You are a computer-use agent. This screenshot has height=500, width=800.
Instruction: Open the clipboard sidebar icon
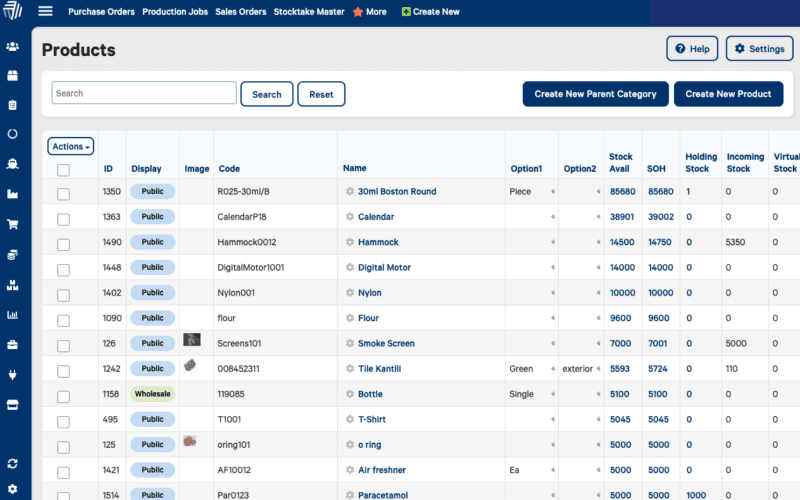(12, 105)
